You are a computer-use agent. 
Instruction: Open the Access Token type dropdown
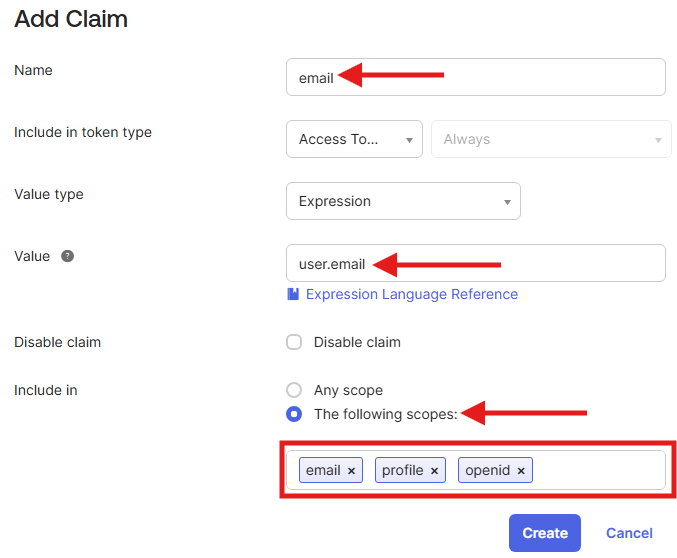354,139
